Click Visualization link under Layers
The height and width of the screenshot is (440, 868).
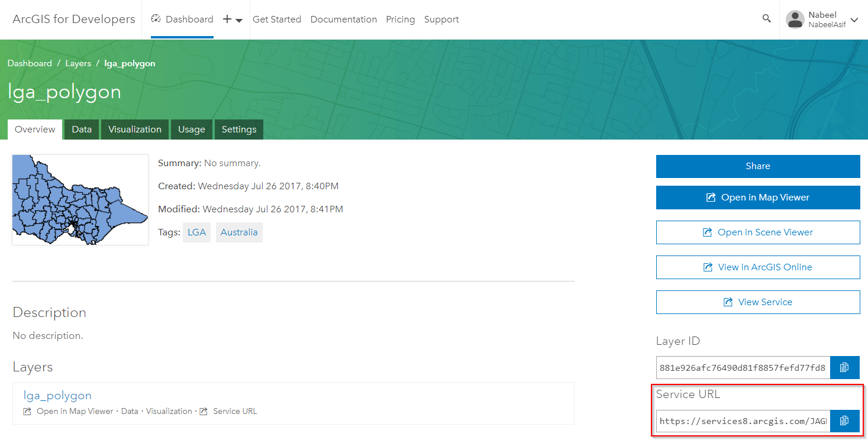pos(169,411)
